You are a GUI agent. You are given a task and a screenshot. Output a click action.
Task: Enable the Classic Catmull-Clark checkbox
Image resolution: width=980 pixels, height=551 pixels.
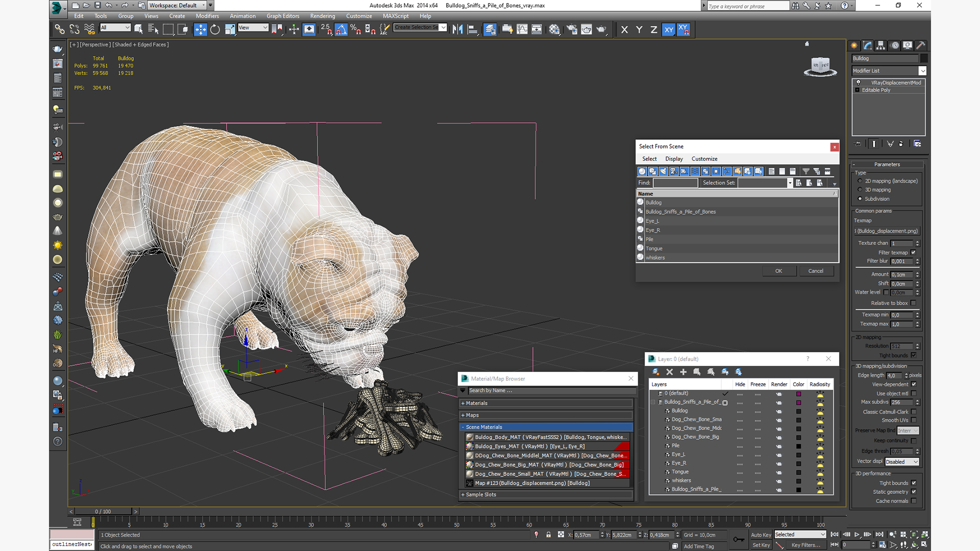click(913, 412)
